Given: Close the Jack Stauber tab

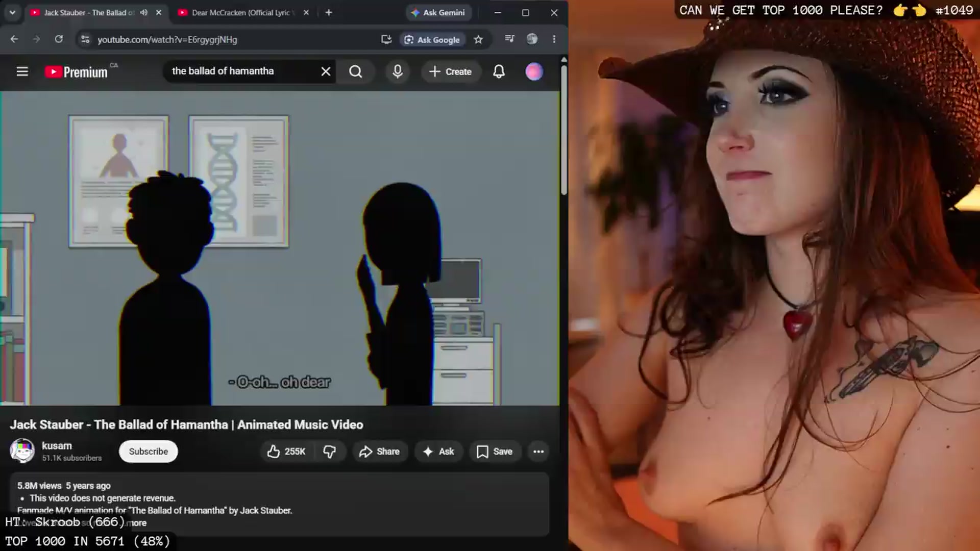Looking at the screenshot, I should [159, 13].
